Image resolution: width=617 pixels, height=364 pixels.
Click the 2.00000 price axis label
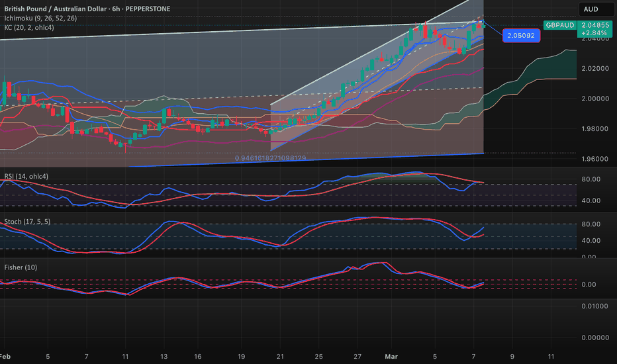595,99
